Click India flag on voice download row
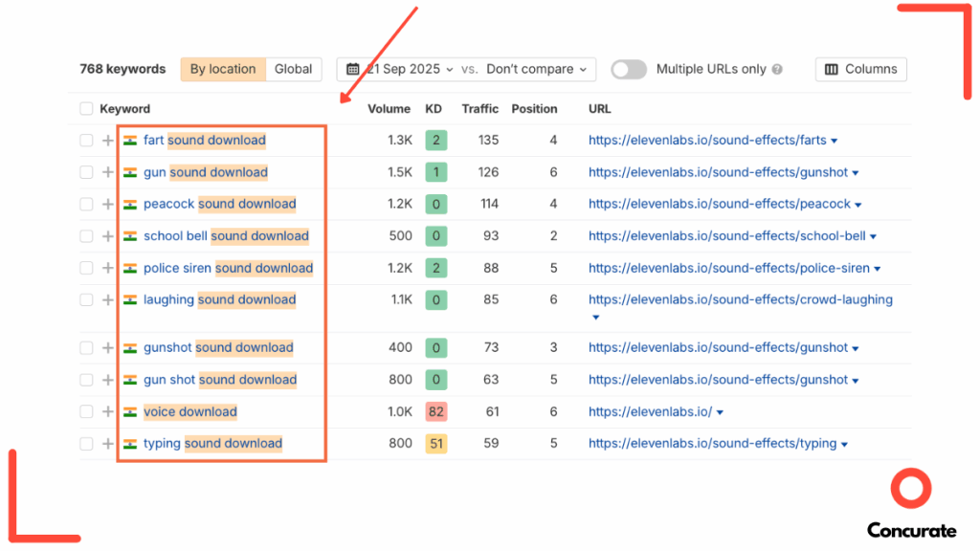This screenshot has height=551, width=980. tap(130, 411)
